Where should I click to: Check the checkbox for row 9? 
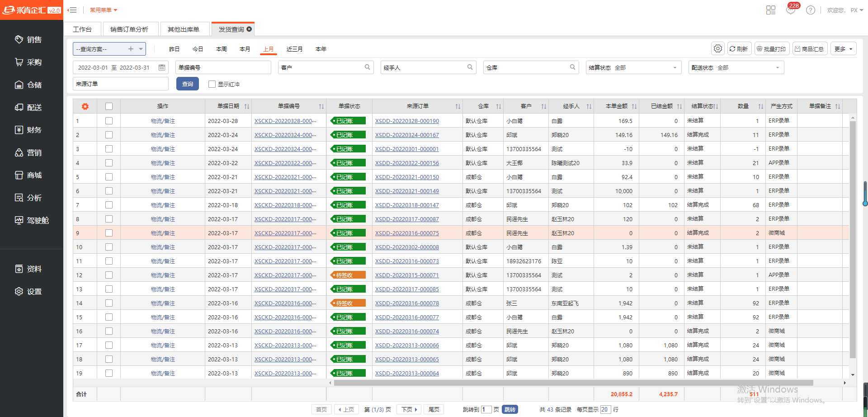pyautogui.click(x=109, y=233)
